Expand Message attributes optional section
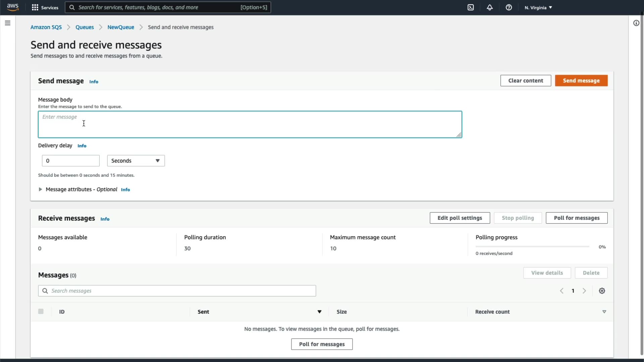Image resolution: width=644 pixels, height=362 pixels. [x=40, y=189]
